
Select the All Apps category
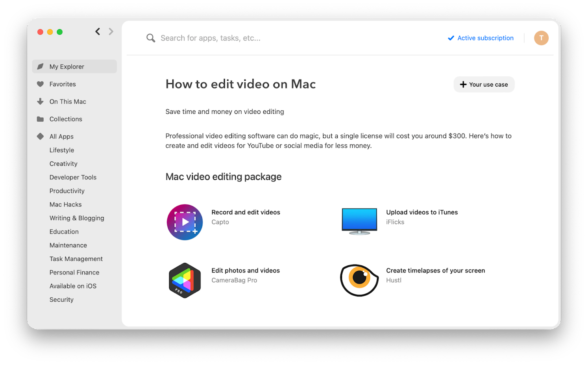[61, 137]
